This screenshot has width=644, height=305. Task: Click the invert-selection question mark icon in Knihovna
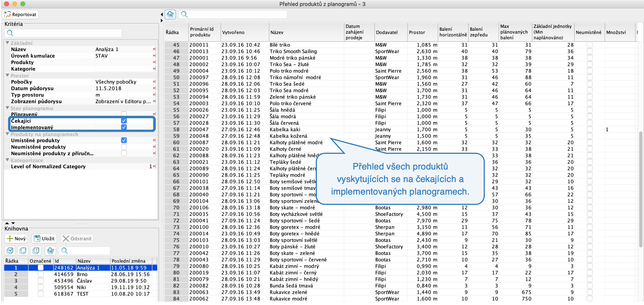(x=36, y=251)
